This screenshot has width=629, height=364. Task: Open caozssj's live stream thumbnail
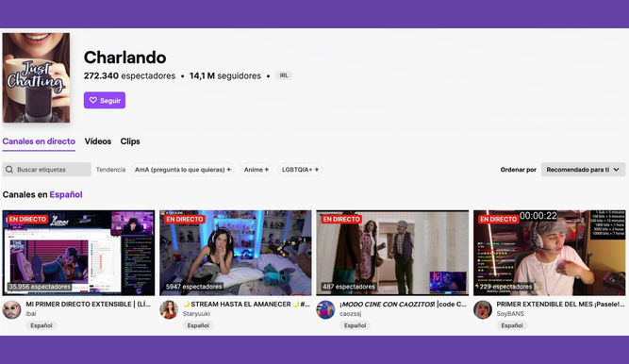tap(392, 253)
